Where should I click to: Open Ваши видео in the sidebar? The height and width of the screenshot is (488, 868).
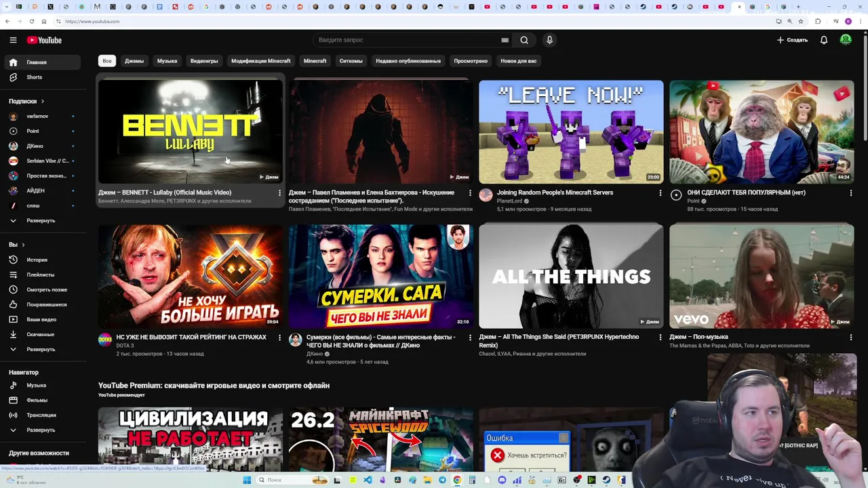[x=43, y=319]
